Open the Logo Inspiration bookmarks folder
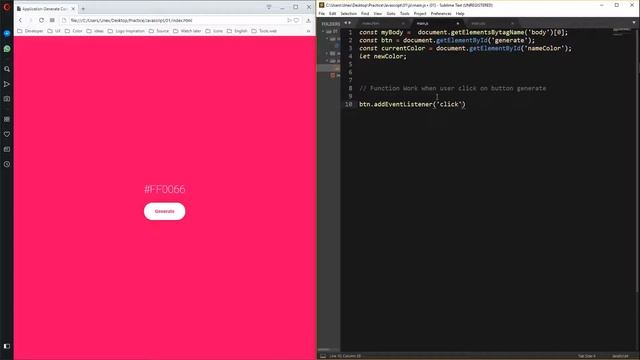 (126, 31)
